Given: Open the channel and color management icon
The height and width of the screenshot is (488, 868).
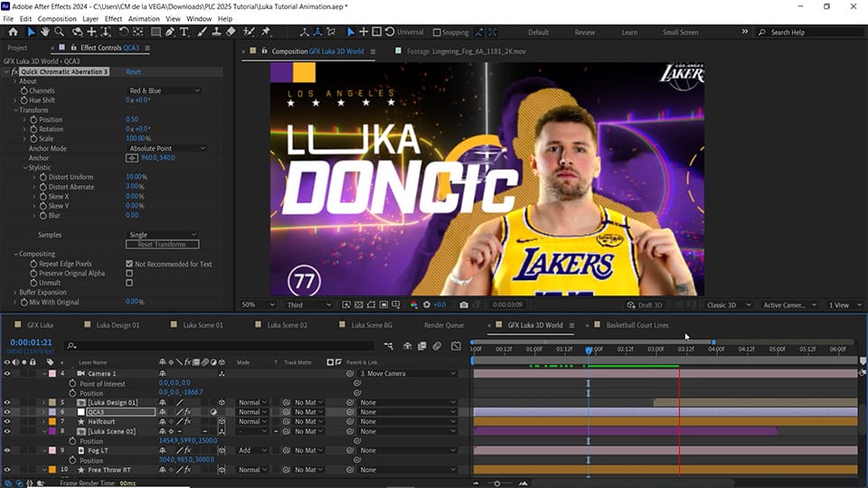Looking at the screenshot, I should pyautogui.click(x=413, y=305).
